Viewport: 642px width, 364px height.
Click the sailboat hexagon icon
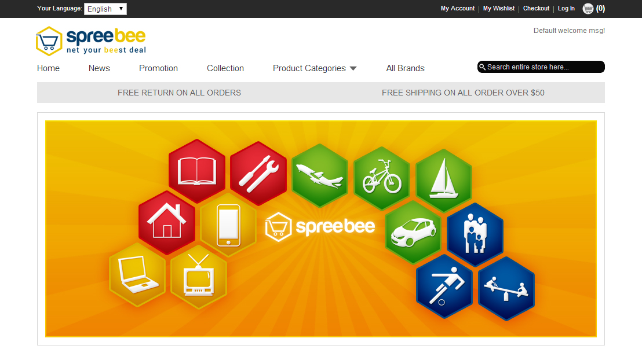click(444, 181)
